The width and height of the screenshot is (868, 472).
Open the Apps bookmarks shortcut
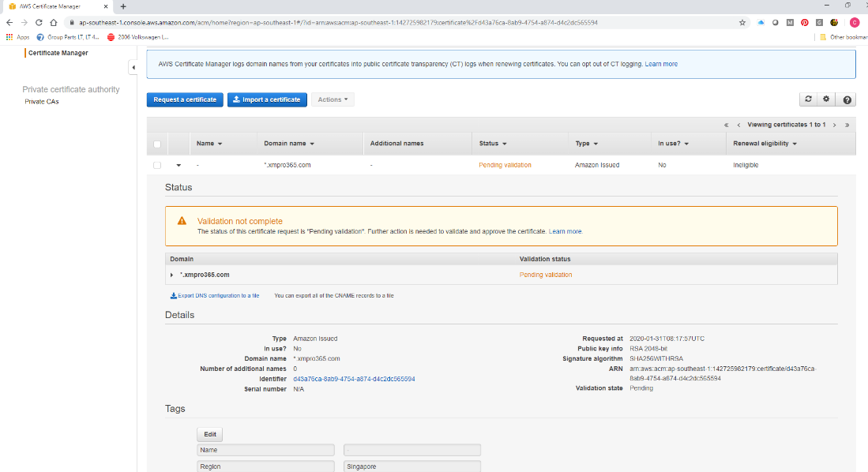coord(17,37)
